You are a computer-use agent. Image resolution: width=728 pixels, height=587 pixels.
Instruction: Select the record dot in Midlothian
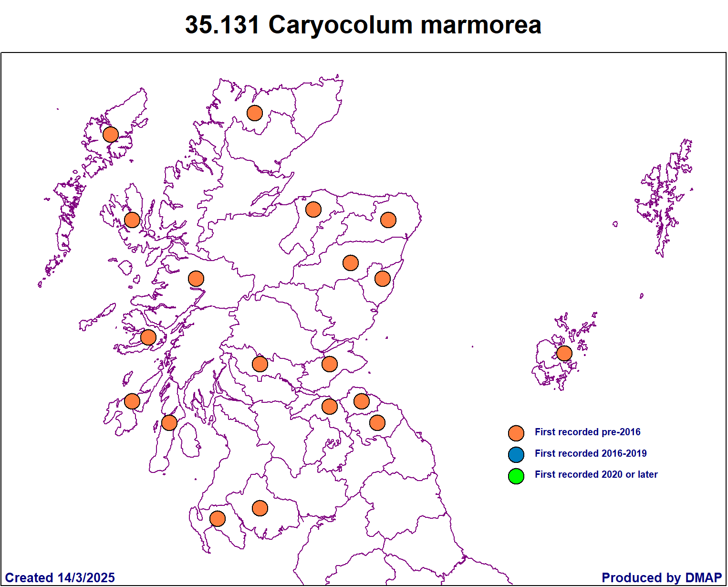click(330, 407)
